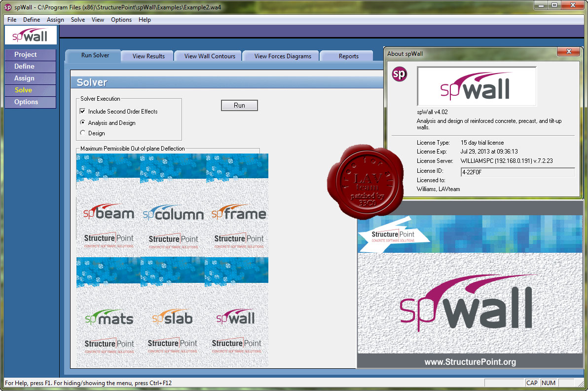Click the spWall logo image in About dialog
The width and height of the screenshot is (588, 391).
477,86
